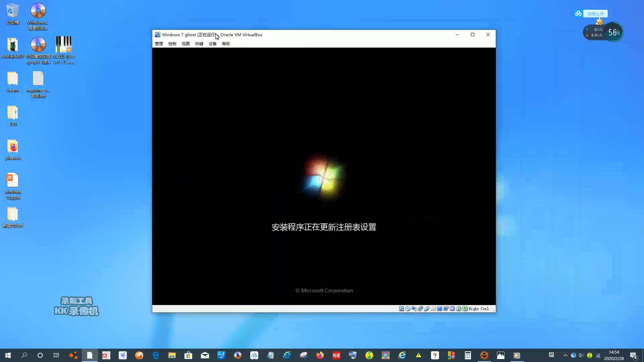This screenshot has width=644, height=362.
Task: Open the volume control in system tray
Action: tap(581, 355)
